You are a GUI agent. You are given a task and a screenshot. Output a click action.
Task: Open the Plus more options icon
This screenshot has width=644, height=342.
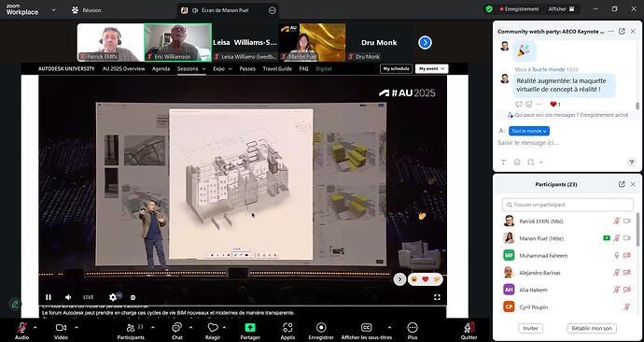[413, 328]
